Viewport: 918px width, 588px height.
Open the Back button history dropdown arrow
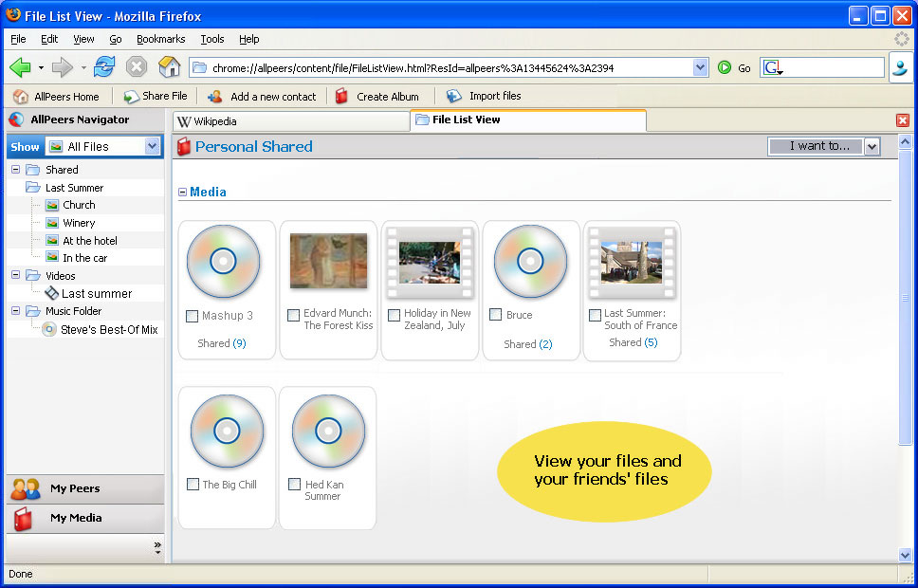click(41, 68)
